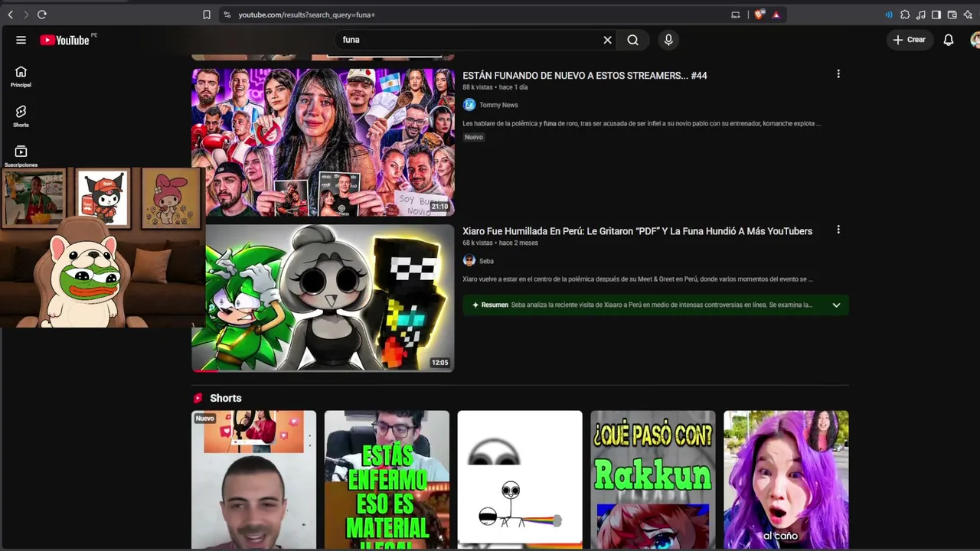The height and width of the screenshot is (551, 980).
Task: Open the Crear menu button
Action: [x=910, y=40]
